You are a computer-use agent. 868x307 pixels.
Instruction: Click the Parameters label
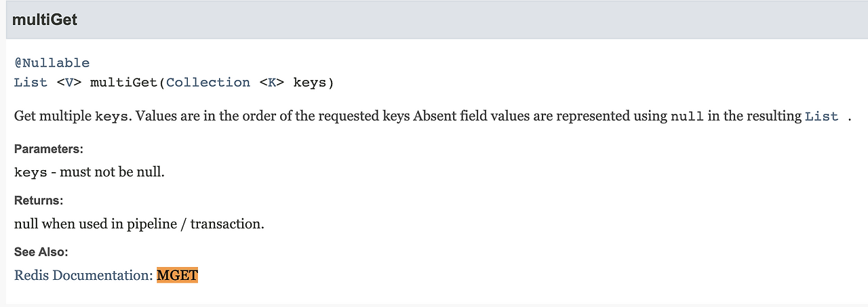point(49,149)
